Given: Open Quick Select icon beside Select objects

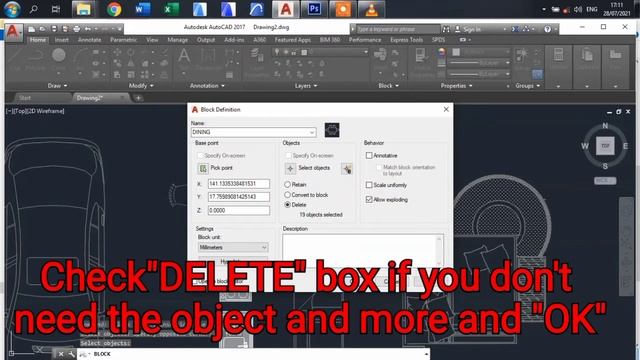Looking at the screenshot, I should [347, 169].
